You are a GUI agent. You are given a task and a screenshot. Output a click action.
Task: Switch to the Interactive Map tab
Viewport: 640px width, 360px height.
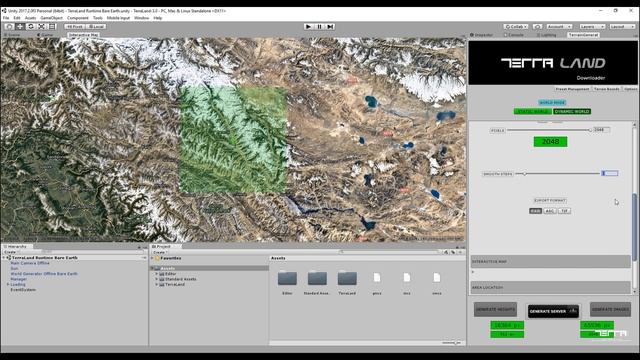tap(83, 35)
